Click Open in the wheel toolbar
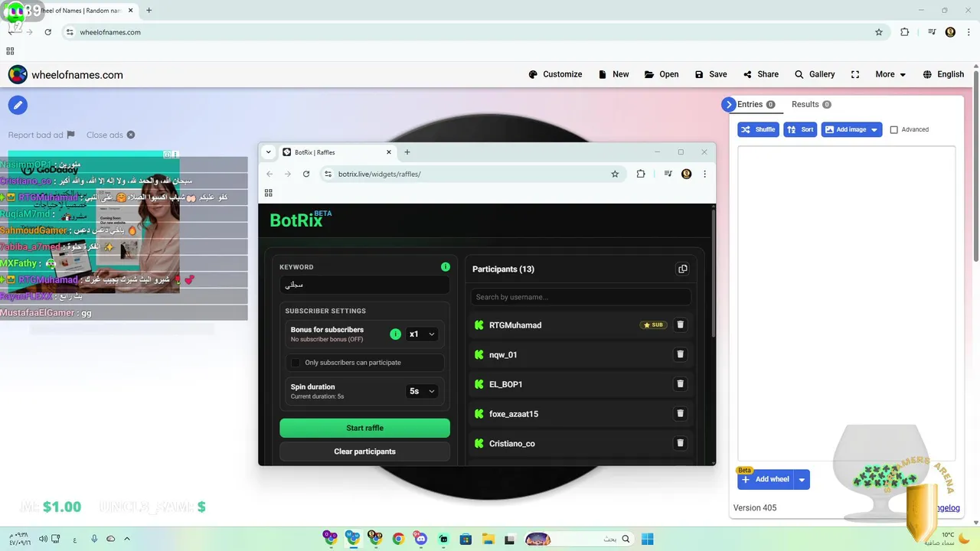Viewport: 980px width, 551px height. pos(661,74)
